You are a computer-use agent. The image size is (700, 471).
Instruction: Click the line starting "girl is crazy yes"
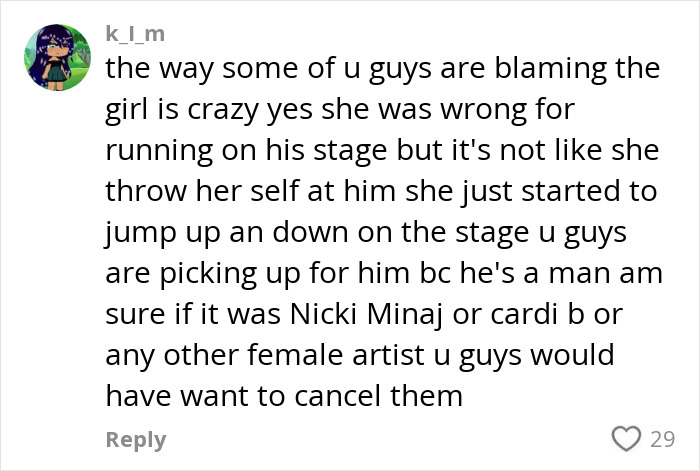(x=340, y=110)
